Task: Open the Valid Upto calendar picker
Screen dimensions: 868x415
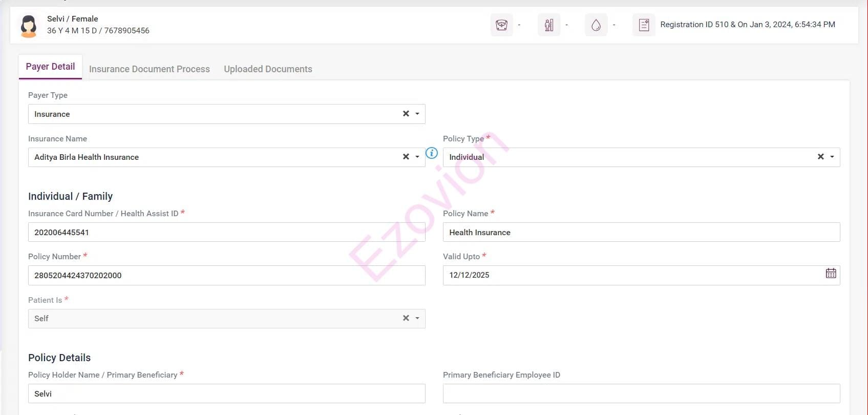Action: click(831, 274)
